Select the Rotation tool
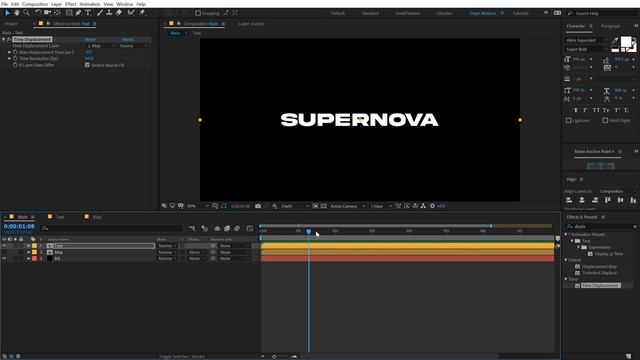Image resolution: width=640 pixels, height=360 pixels. click(x=38, y=13)
